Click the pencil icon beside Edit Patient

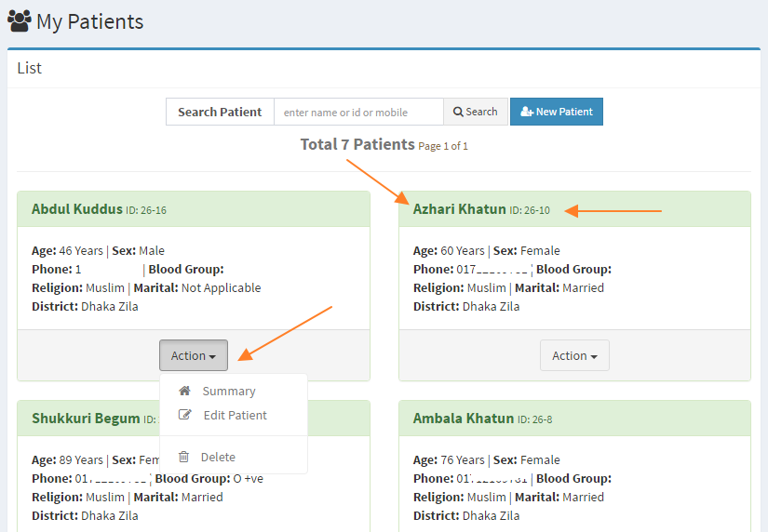[184, 416]
